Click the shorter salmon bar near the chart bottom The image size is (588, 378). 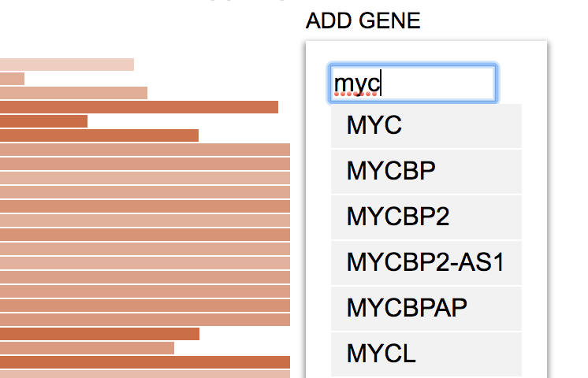(x=87, y=348)
